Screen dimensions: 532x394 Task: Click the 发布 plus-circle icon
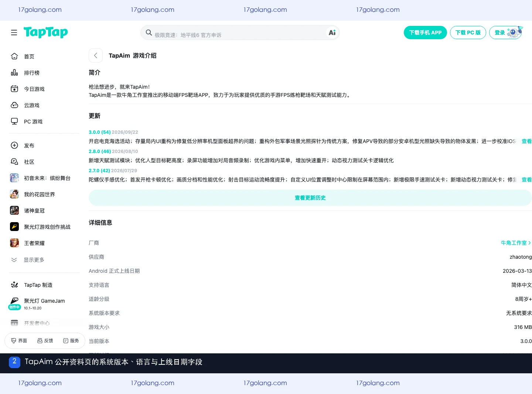(14, 145)
